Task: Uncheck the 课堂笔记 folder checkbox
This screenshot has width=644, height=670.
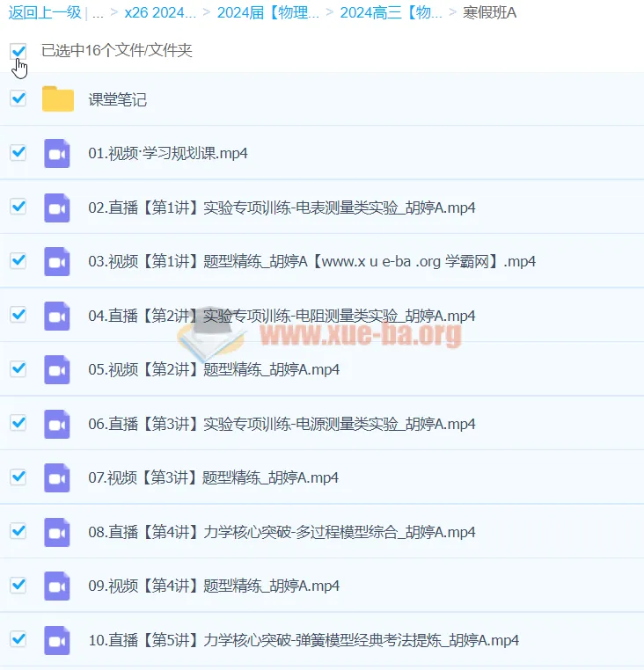Action: 18,98
